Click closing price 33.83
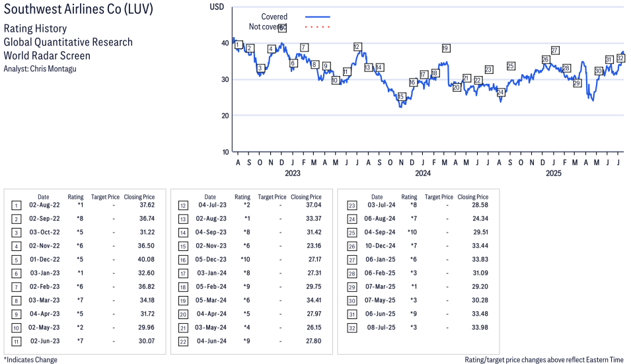631x364 pixels. pos(480,260)
